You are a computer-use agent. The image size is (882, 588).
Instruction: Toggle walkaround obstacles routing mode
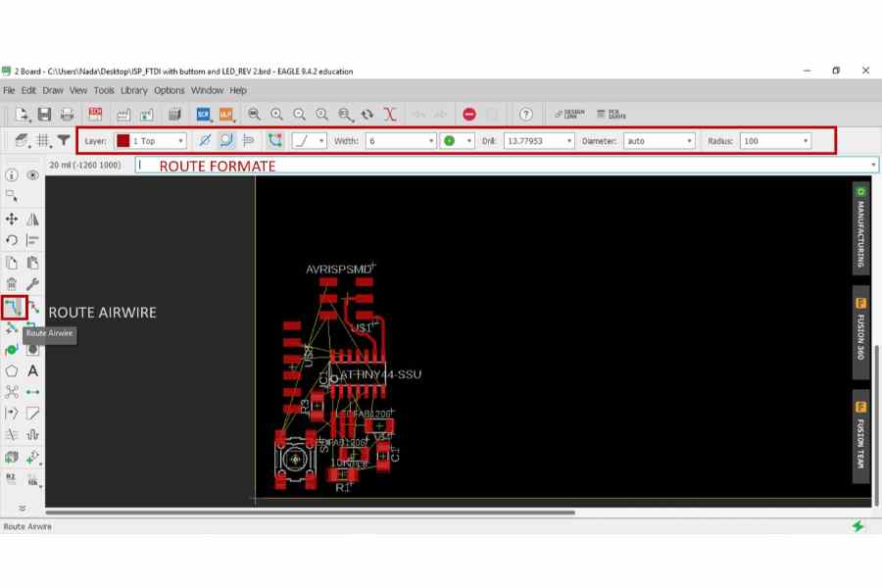[226, 140]
